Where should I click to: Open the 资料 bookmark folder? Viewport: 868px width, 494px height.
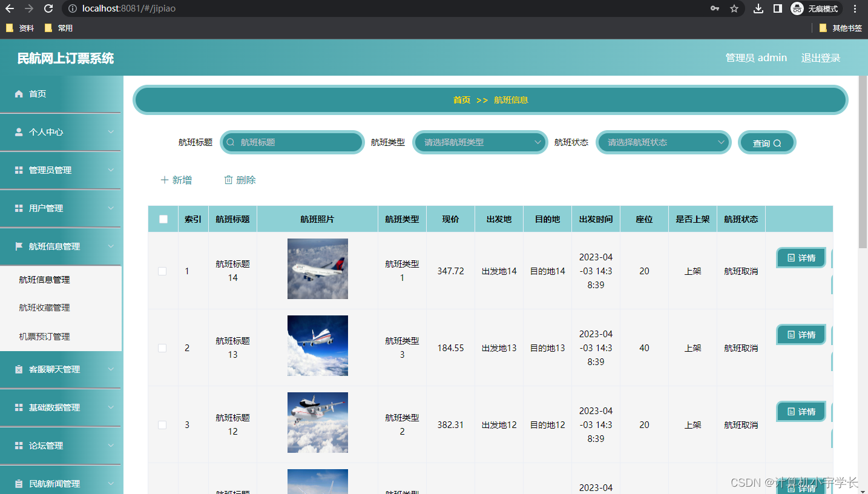coord(20,28)
